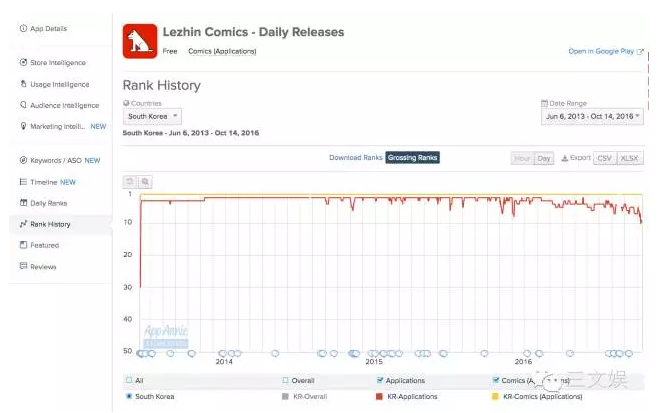
Task: Click the gray KR-Overall color swatch
Action: click(x=285, y=397)
